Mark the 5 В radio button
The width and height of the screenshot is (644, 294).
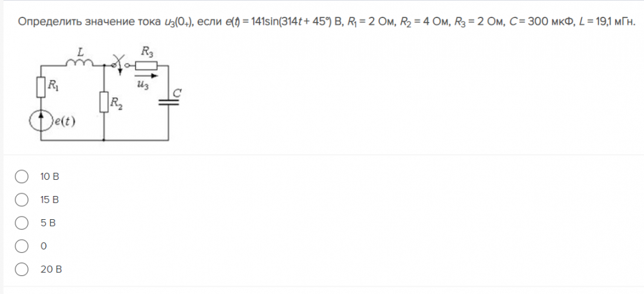pyautogui.click(x=22, y=223)
